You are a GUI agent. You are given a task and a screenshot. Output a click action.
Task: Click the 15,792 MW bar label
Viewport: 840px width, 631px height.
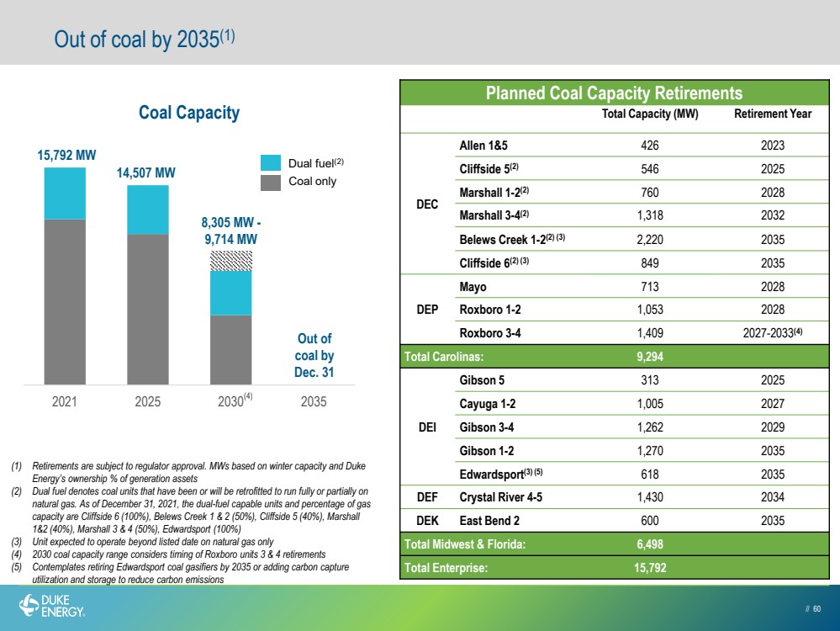pos(66,156)
